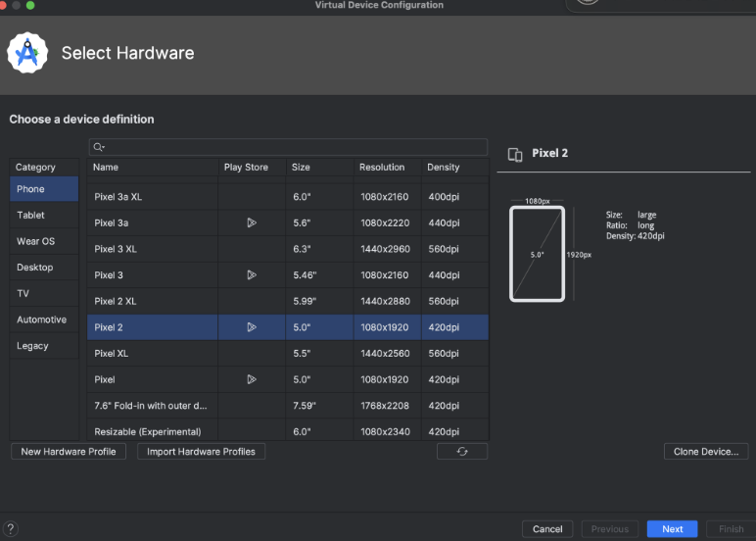Select the Pixel 3 device name
Image resolution: width=756 pixels, height=541 pixels.
[x=109, y=275]
